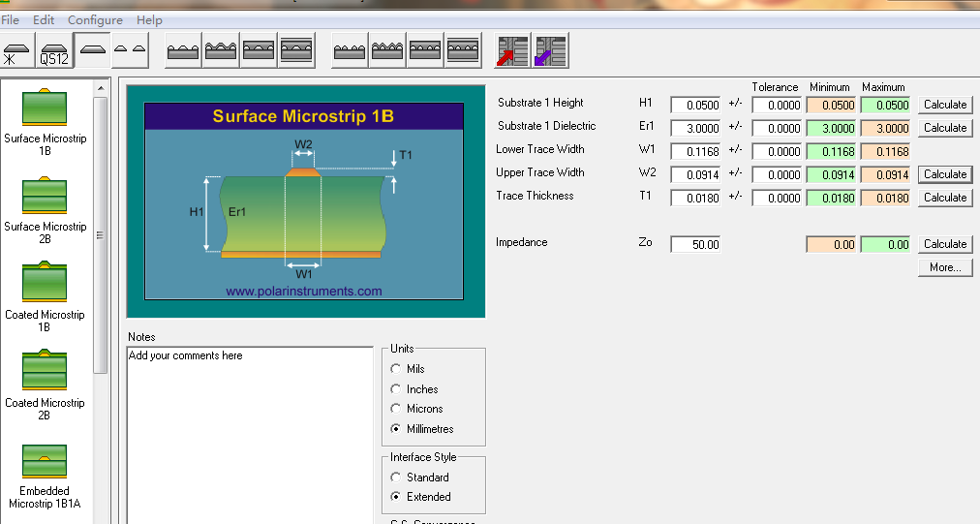Click the Zo impedance value field
The image size is (980, 524).
pyautogui.click(x=695, y=244)
